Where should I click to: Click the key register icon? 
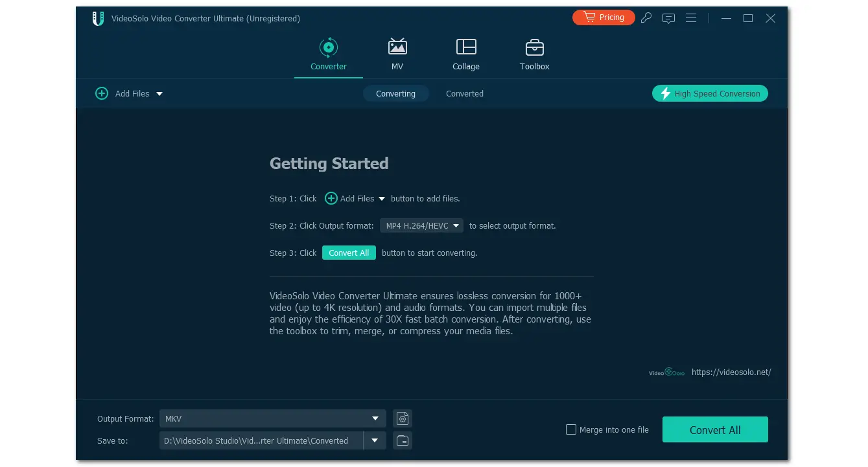pyautogui.click(x=646, y=18)
